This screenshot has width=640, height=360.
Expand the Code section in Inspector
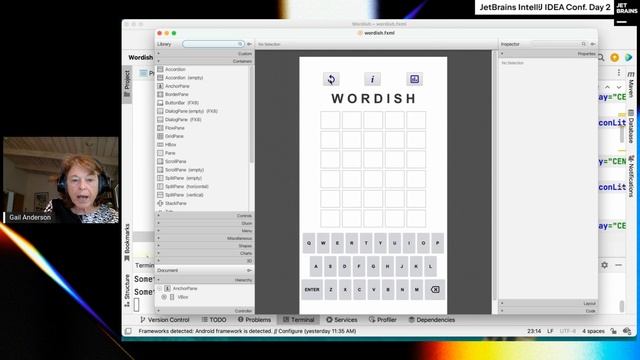click(x=548, y=311)
